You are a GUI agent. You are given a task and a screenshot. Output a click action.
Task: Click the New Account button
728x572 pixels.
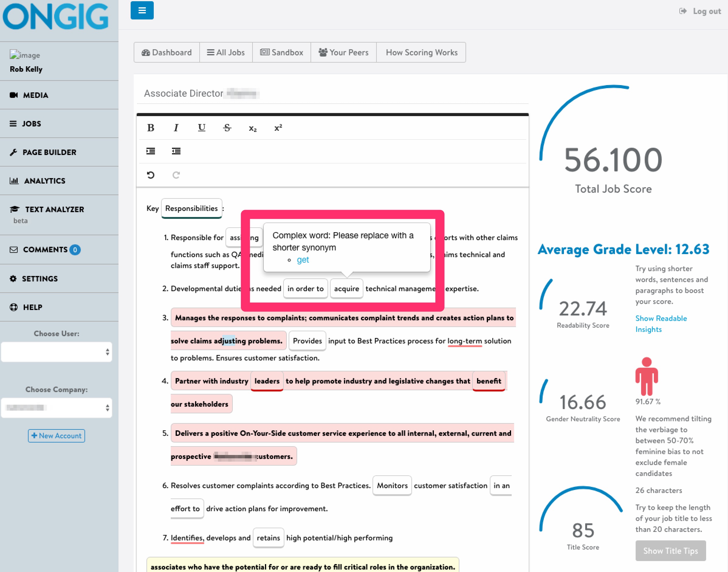tap(57, 436)
